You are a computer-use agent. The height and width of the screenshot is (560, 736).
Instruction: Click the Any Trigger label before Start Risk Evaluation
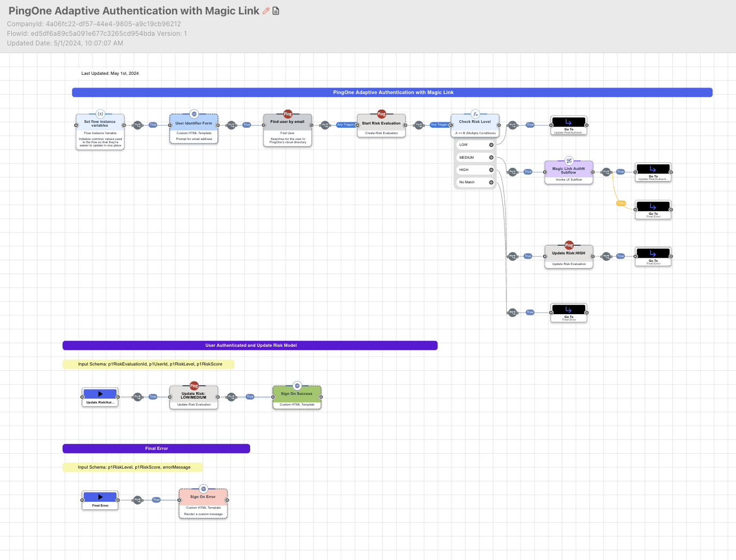point(345,125)
